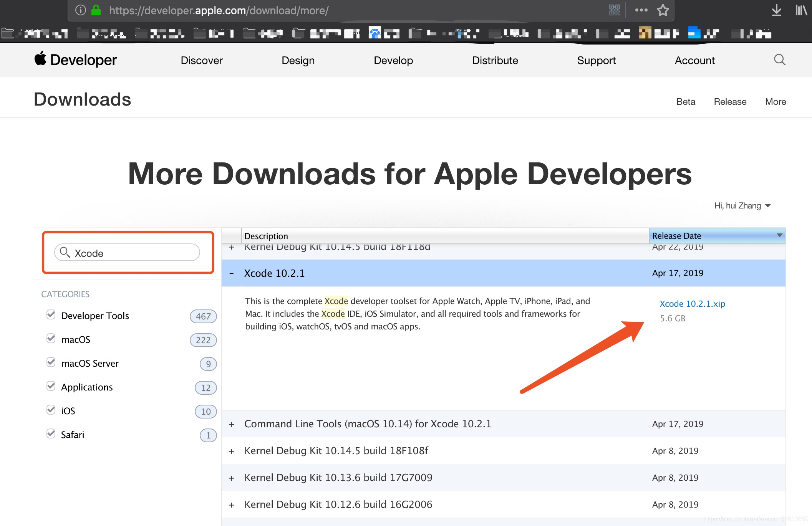The width and height of the screenshot is (812, 526).
Task: Open the browser downloads arrow icon
Action: 776,10
